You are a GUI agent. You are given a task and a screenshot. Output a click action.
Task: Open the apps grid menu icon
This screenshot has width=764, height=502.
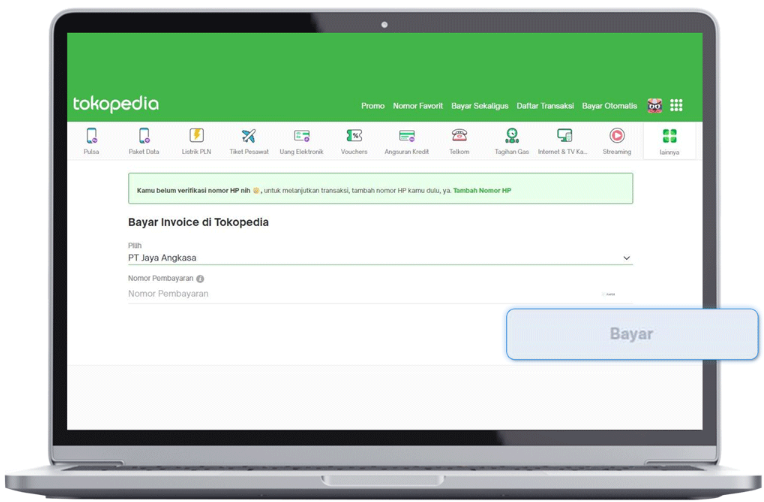click(676, 105)
